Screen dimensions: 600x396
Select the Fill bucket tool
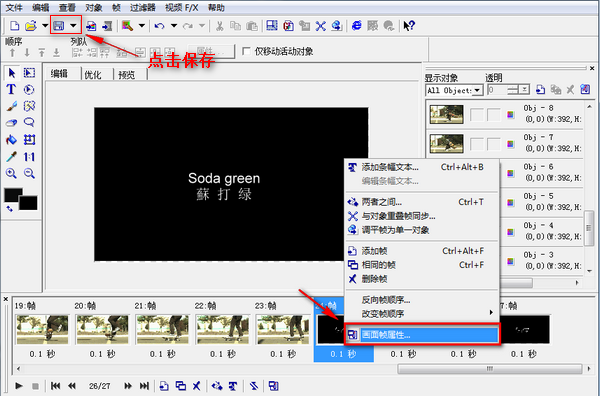point(11,140)
